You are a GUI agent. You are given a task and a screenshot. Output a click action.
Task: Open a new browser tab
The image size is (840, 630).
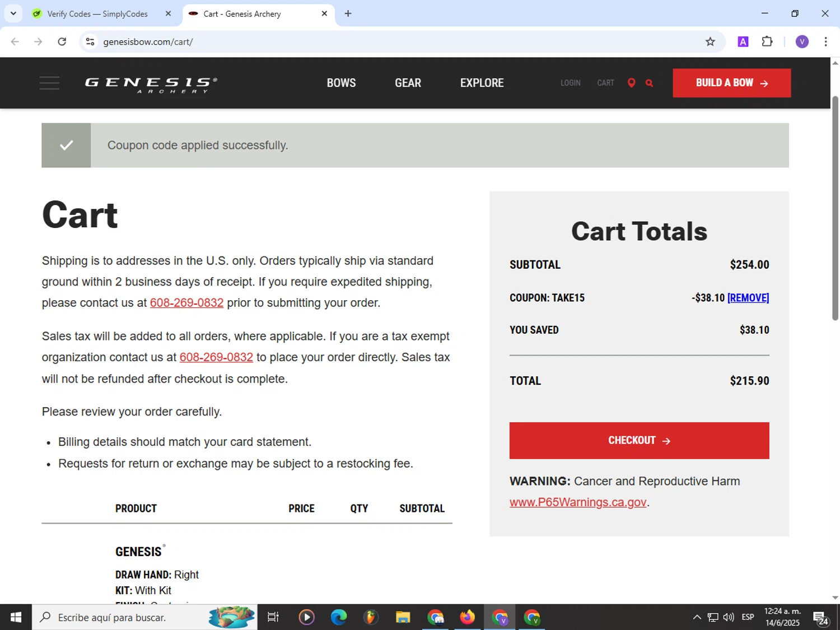(x=348, y=13)
